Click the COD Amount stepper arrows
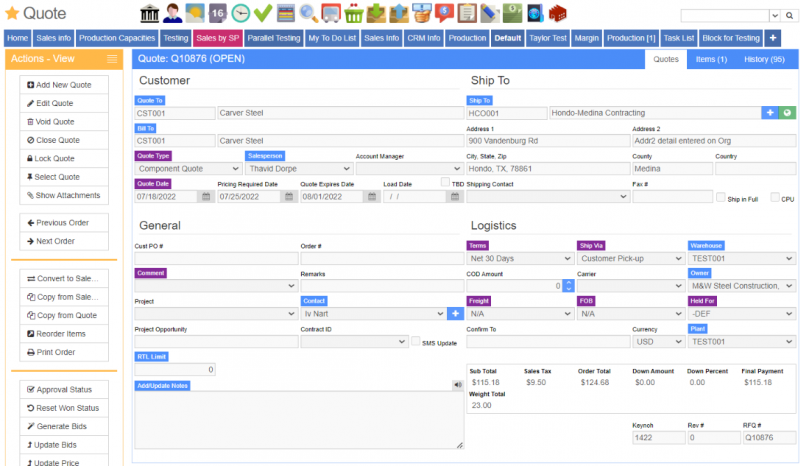The width and height of the screenshot is (800, 466). [569, 286]
